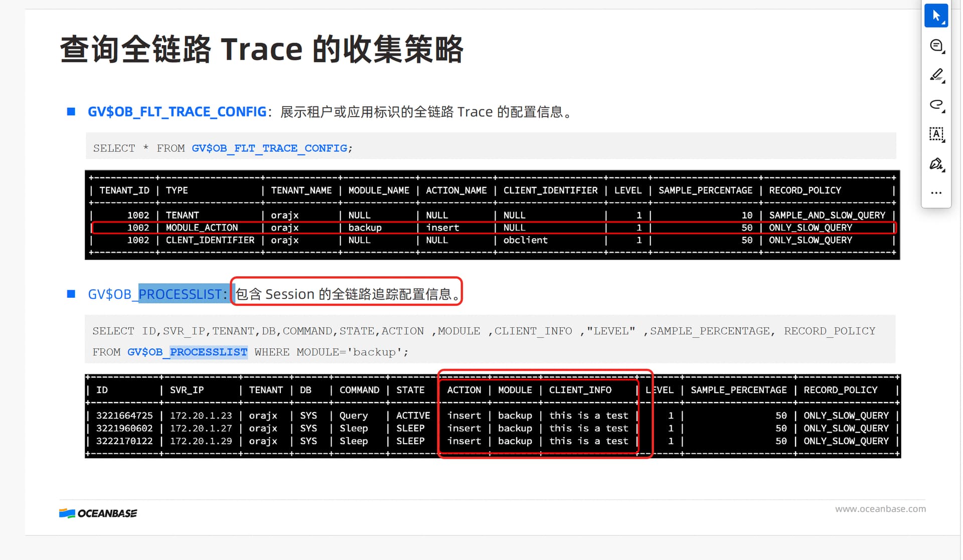Open the comment note tool
The height and width of the screenshot is (560, 963).
(x=936, y=46)
